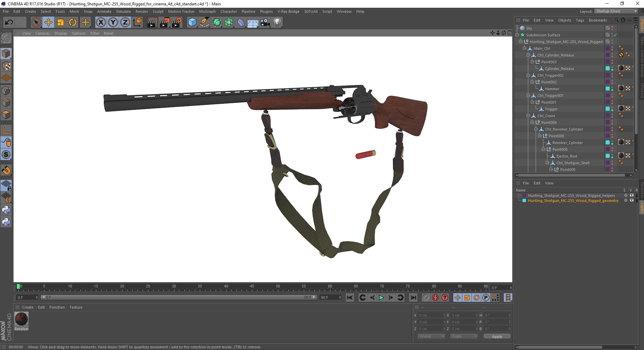Add a Cube primitive object
The image size is (644, 350).
coord(192,23)
